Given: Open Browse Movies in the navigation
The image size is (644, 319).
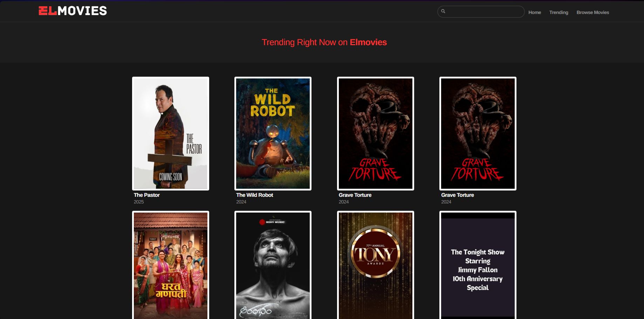Looking at the screenshot, I should click(x=593, y=12).
